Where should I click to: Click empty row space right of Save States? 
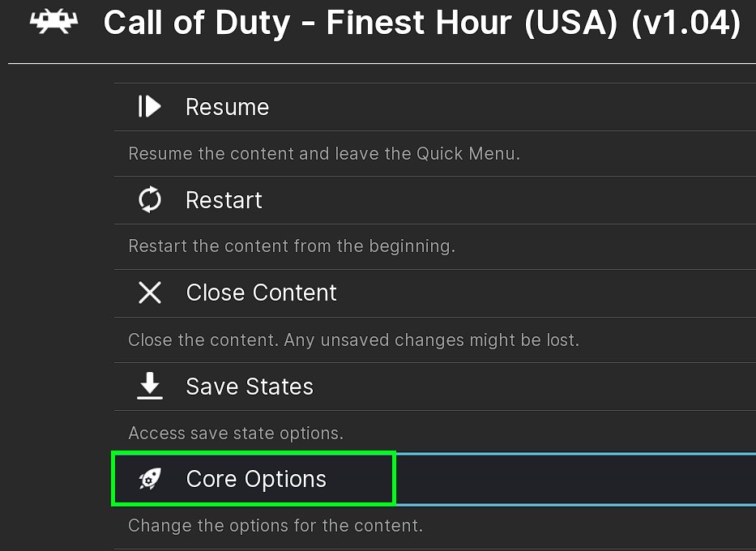pyautogui.click(x=535, y=387)
